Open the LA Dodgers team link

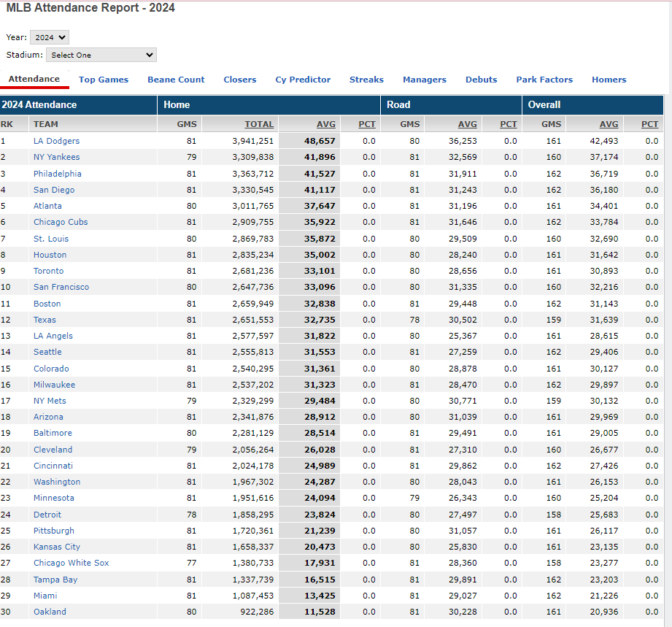pyautogui.click(x=57, y=141)
